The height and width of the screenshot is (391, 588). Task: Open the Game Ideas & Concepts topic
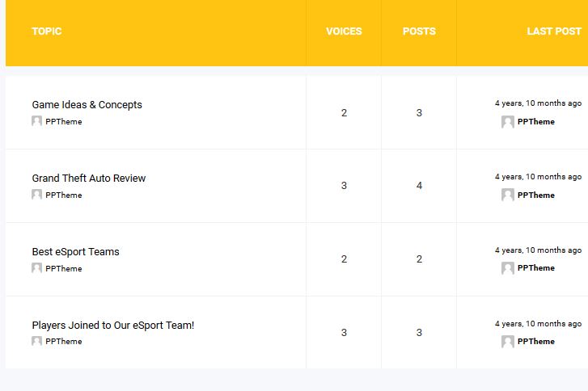pyautogui.click(x=87, y=105)
